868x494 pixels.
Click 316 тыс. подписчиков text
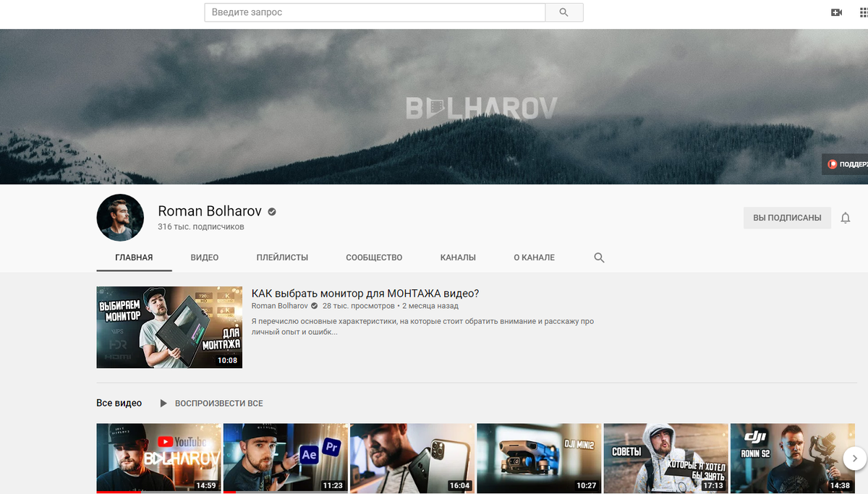[201, 227]
